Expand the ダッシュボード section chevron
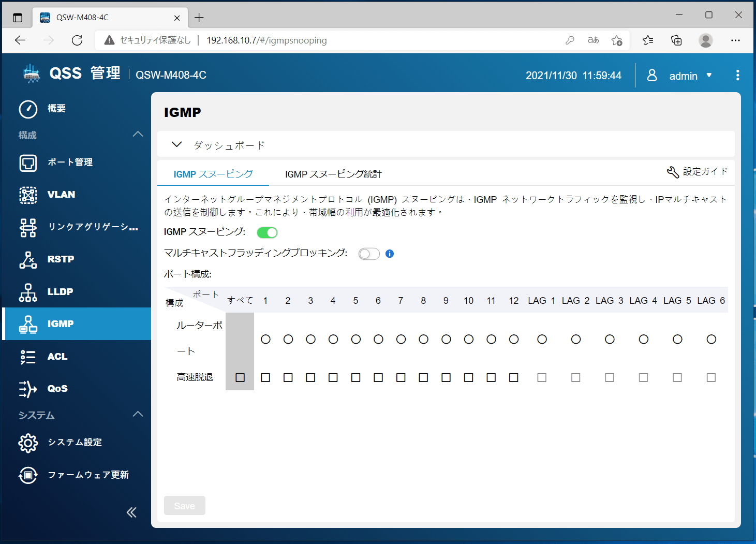This screenshot has width=756, height=544. coord(176,144)
